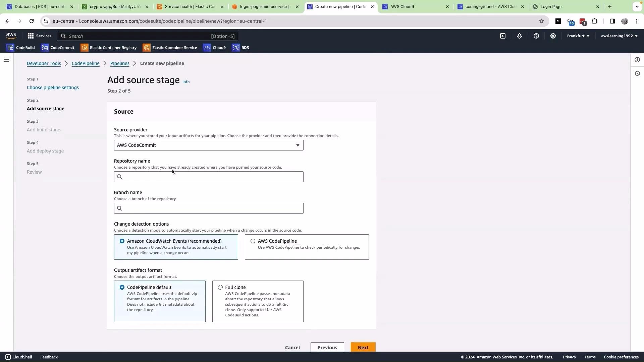The height and width of the screenshot is (362, 644).
Task: Open the settings gear icon
Action: pos(553,36)
